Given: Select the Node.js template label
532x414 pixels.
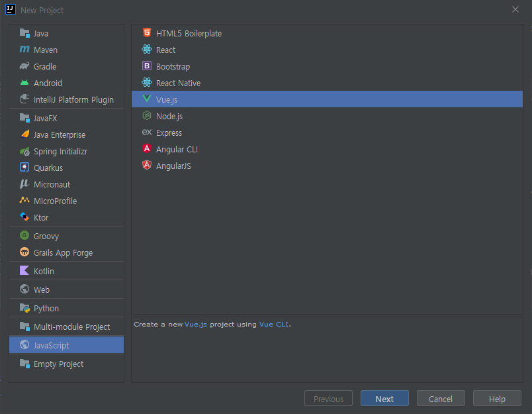Looking at the screenshot, I should (x=169, y=117).
